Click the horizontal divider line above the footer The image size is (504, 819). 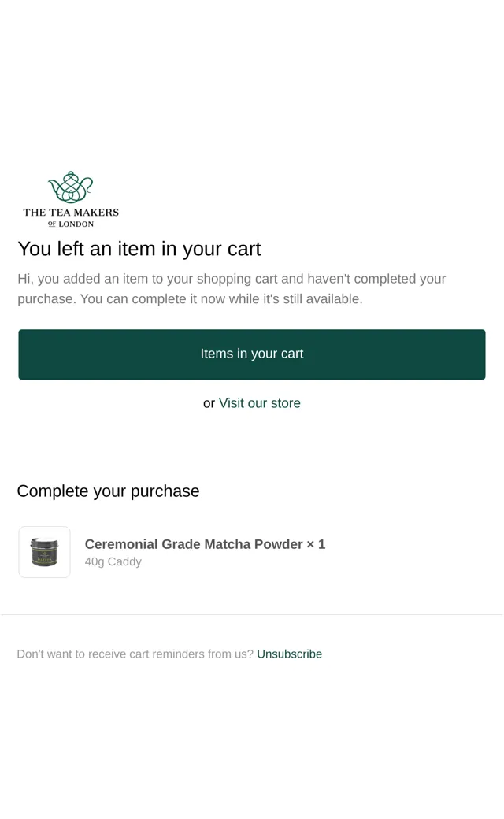coord(252,615)
